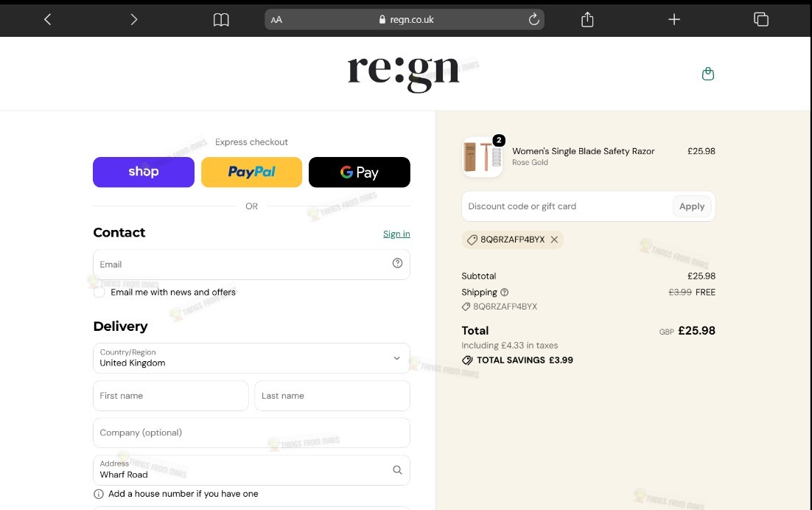
Task: Click the address search magnifier icon
Action: point(397,469)
